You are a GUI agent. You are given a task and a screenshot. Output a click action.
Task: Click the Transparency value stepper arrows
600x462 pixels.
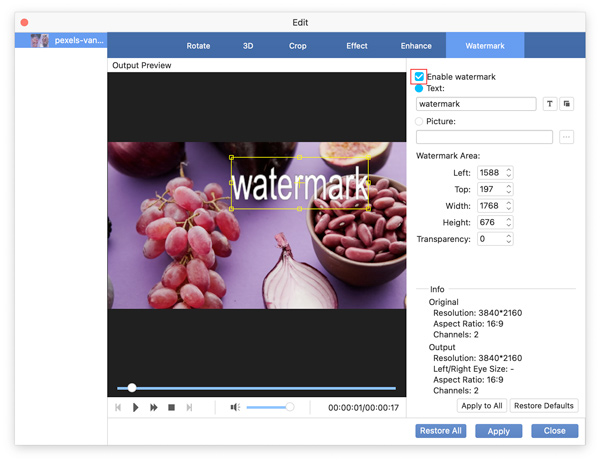(x=508, y=240)
